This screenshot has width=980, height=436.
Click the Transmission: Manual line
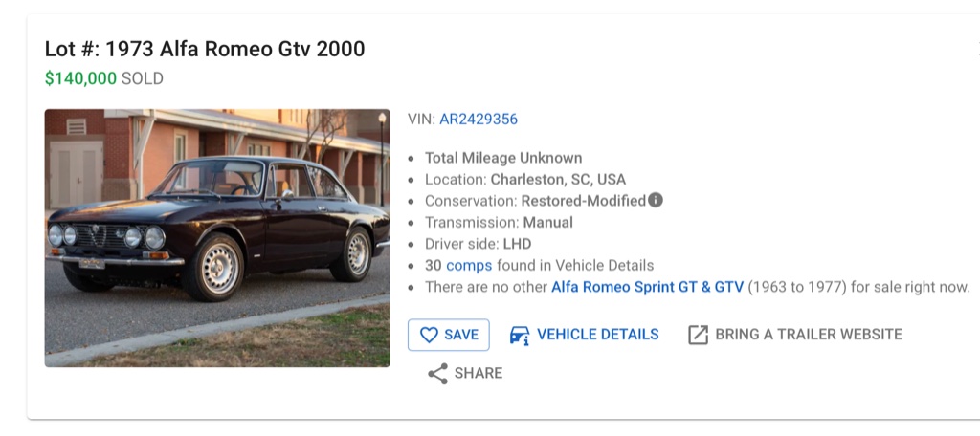coord(499,223)
